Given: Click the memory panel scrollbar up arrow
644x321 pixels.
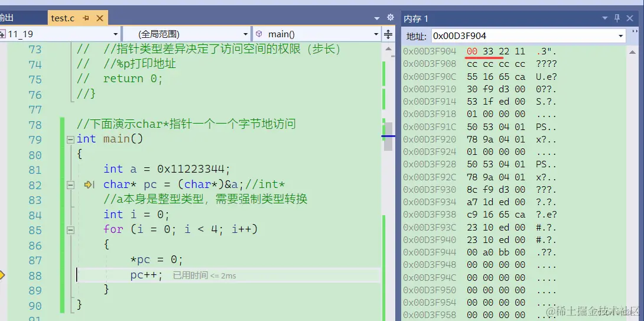Looking at the screenshot, I should [633, 51].
